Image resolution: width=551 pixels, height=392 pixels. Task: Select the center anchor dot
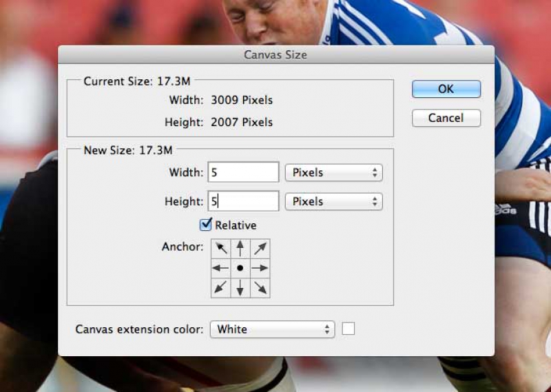click(240, 268)
